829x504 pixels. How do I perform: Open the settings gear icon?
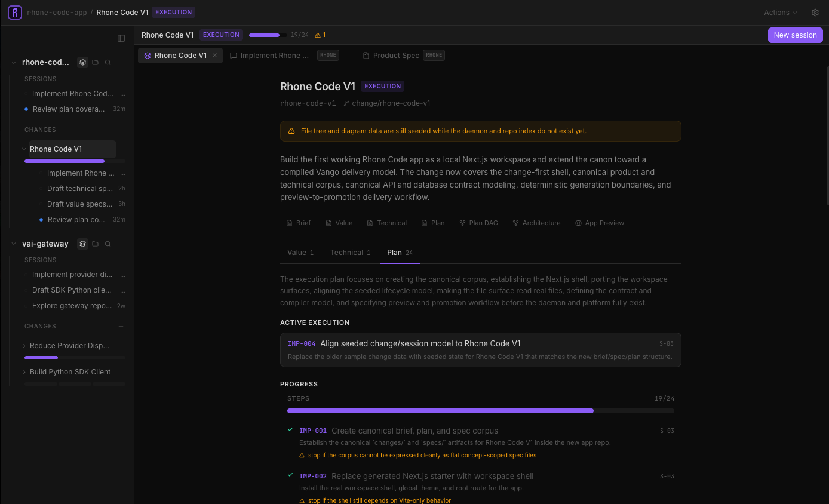[x=815, y=13]
